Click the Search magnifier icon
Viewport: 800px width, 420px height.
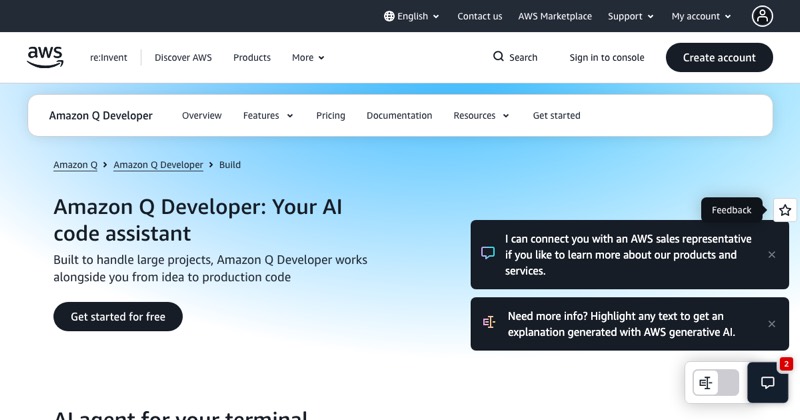pos(498,57)
